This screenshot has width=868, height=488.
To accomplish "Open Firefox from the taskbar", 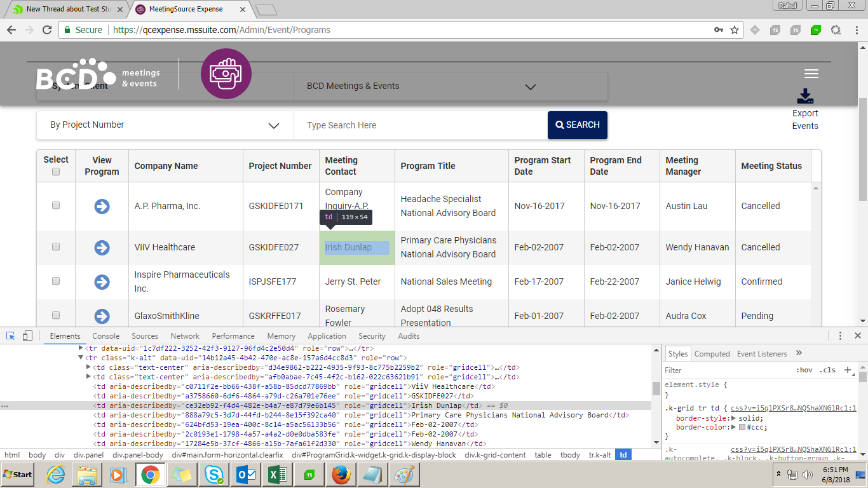I will [x=341, y=475].
